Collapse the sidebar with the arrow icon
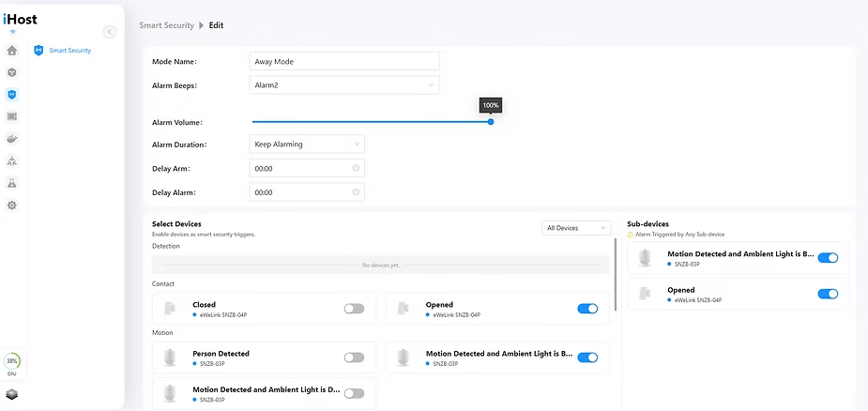Viewport: 868px width, 411px height. coord(110,32)
